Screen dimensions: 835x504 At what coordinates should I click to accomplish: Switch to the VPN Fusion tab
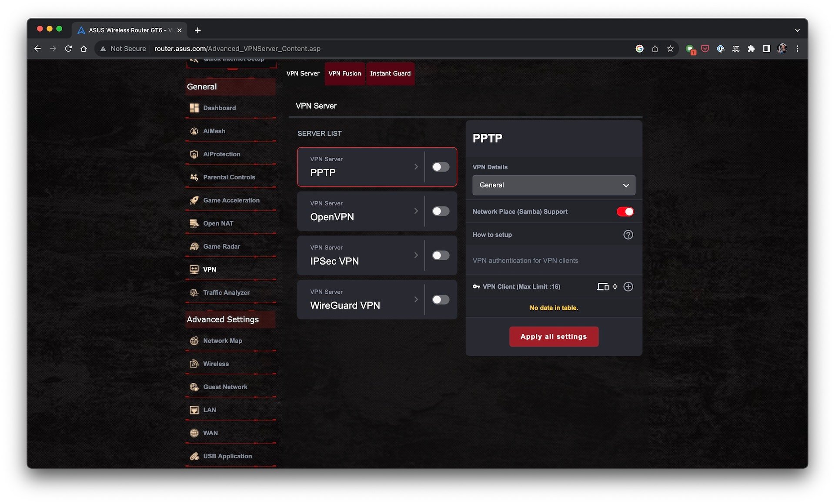345,73
